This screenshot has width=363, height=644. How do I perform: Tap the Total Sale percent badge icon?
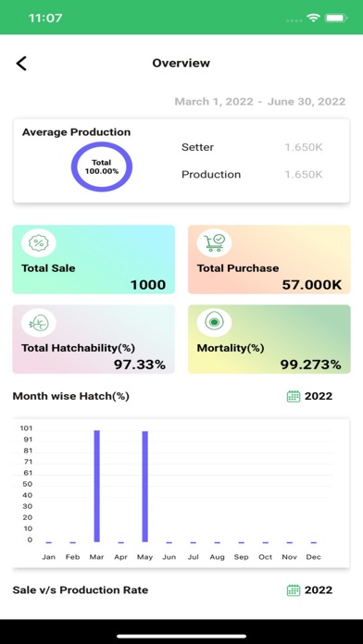click(x=39, y=242)
